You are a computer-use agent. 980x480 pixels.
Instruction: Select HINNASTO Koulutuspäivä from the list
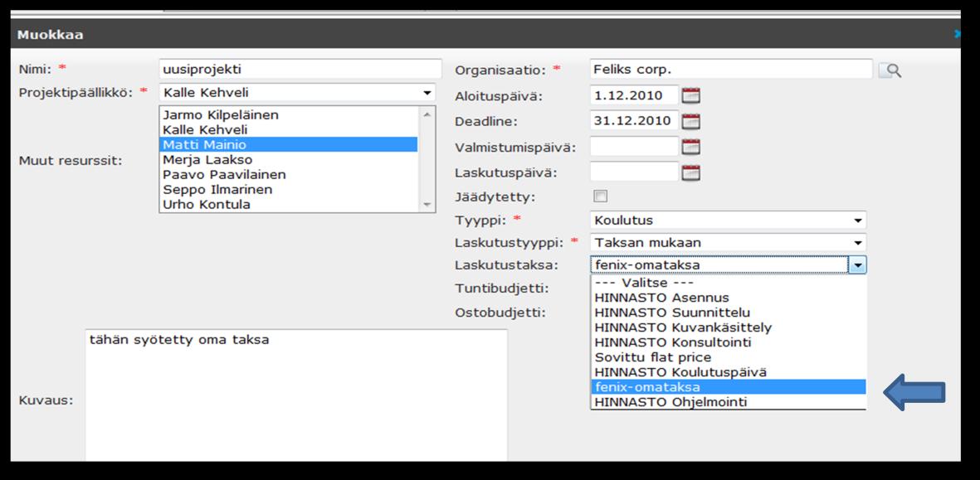tap(728, 372)
